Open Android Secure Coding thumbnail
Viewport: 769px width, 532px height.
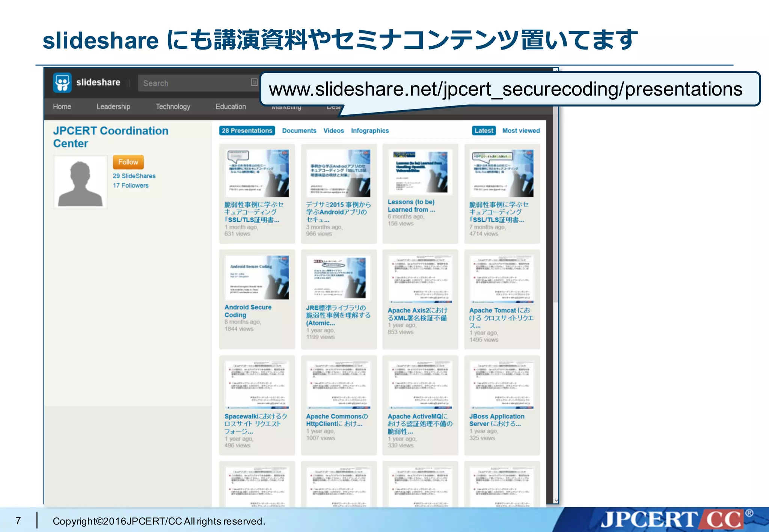[x=257, y=278]
